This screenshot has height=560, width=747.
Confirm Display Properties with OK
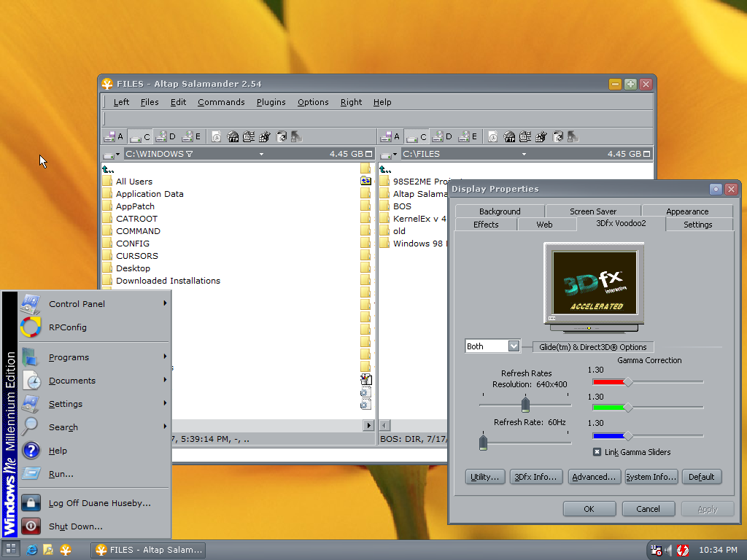(x=589, y=508)
